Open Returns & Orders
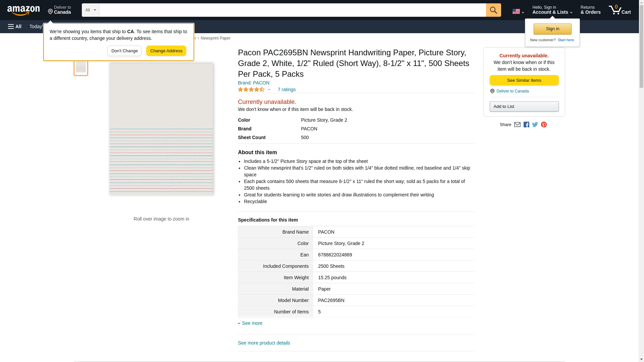The height and width of the screenshot is (362, 644). coord(590,10)
